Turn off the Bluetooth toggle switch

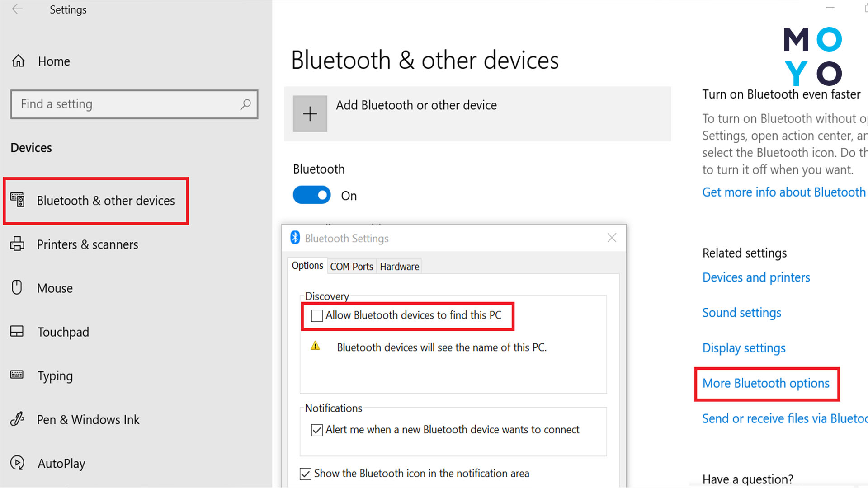pyautogui.click(x=312, y=195)
